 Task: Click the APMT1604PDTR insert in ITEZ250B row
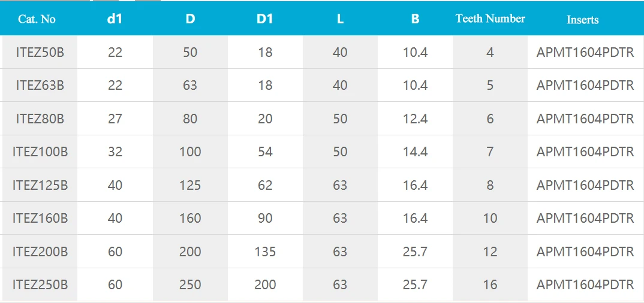click(585, 284)
